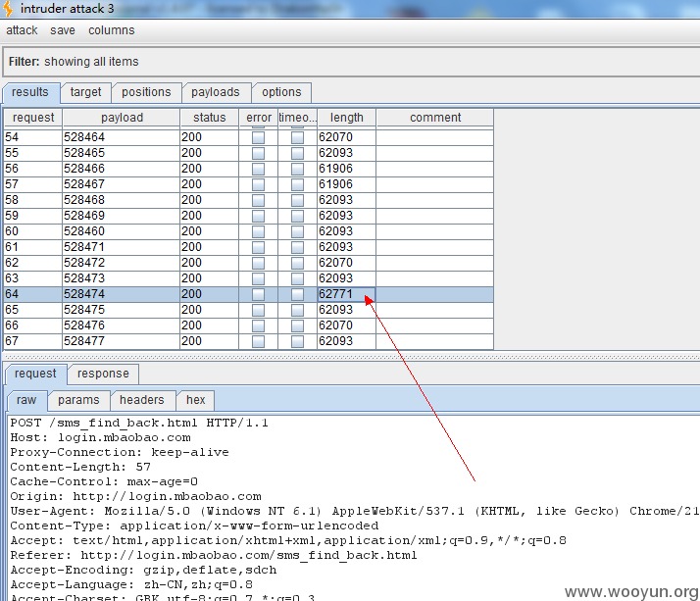Toggle timeout checkbox for request 67
The width and height of the screenshot is (700, 601).
coord(297,341)
